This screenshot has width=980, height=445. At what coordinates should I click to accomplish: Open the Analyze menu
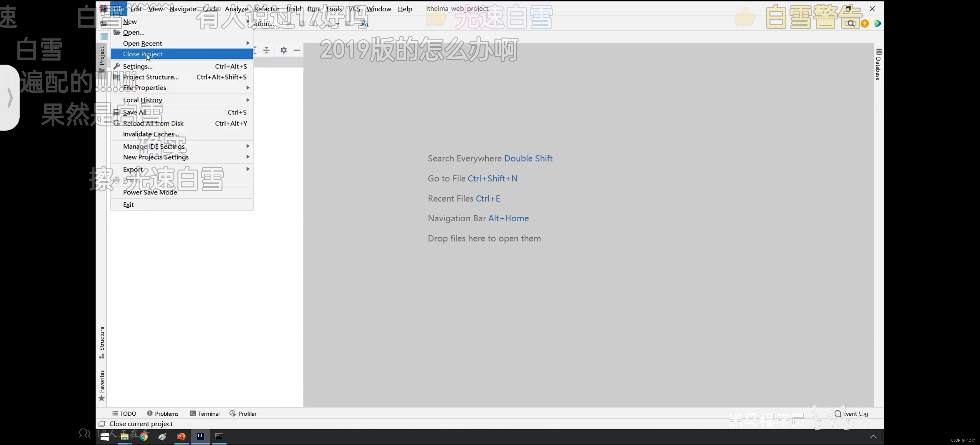point(236,9)
